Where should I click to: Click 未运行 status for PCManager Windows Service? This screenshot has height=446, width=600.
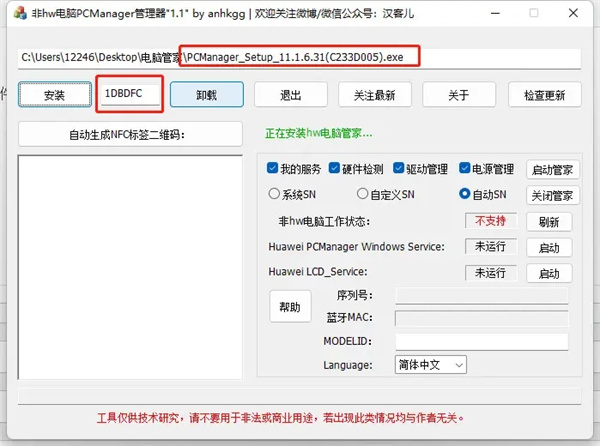pos(491,246)
